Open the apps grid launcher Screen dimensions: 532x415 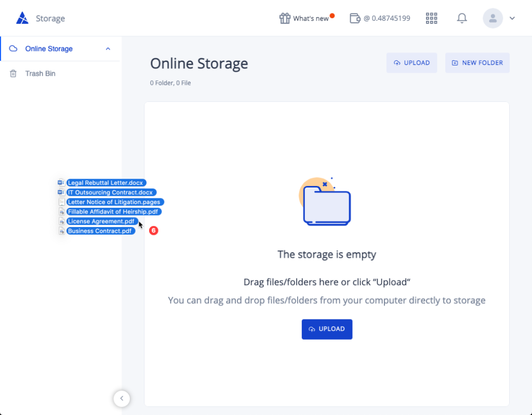point(431,18)
